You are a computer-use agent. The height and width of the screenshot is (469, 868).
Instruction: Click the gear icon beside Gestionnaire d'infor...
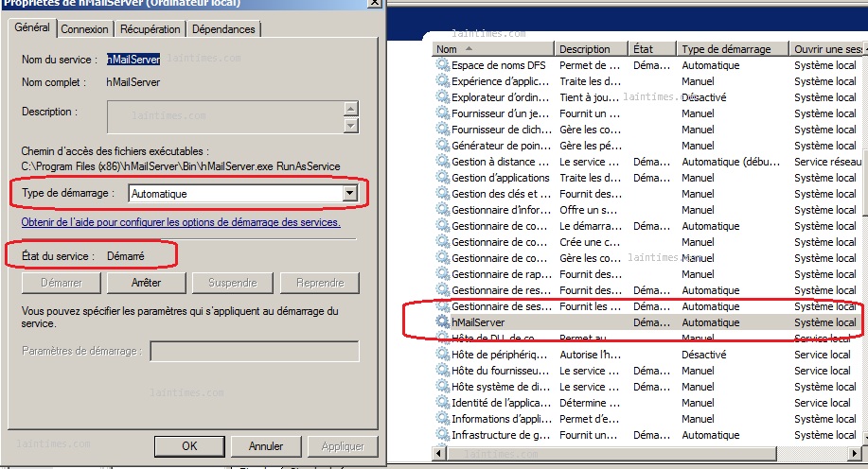[442, 209]
